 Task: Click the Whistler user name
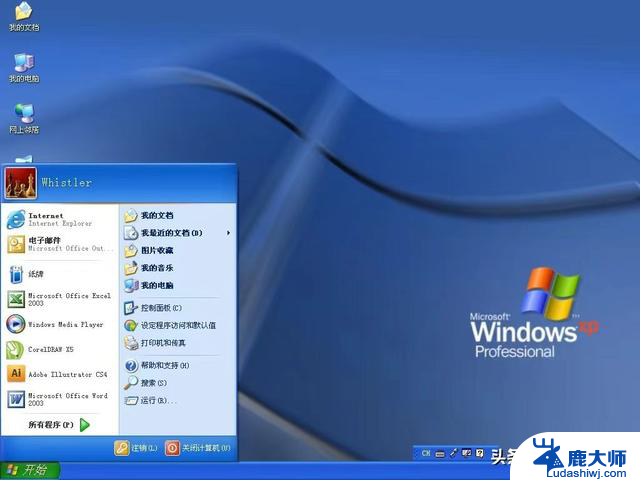tap(66, 182)
